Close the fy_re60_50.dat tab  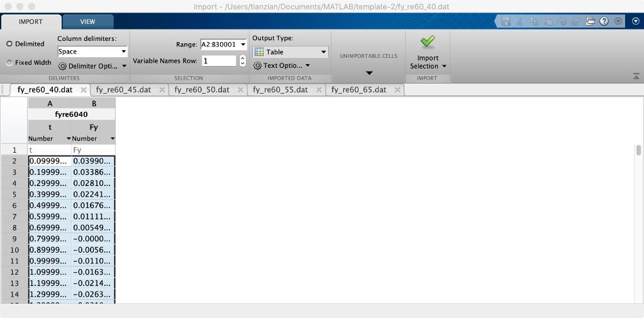(x=240, y=89)
